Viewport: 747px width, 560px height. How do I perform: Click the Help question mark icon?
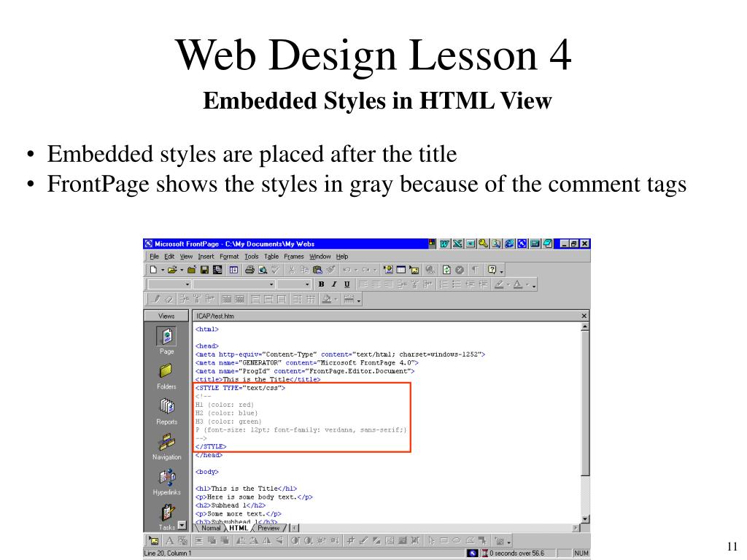pos(492,270)
